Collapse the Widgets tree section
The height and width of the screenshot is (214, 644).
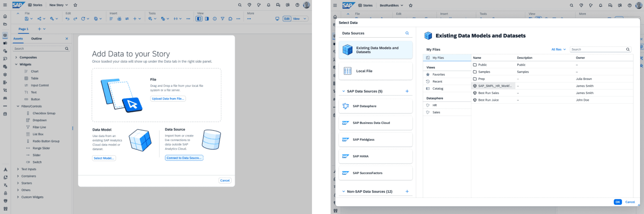click(x=16, y=64)
